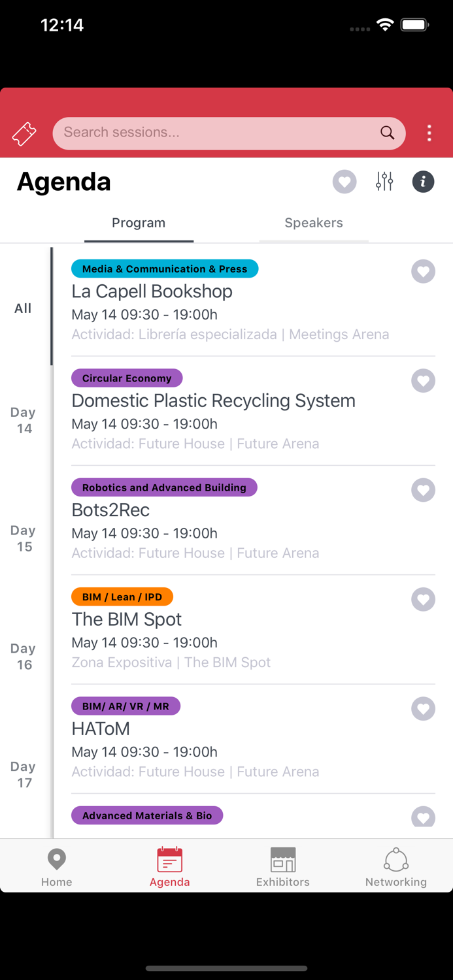This screenshot has height=980, width=453.
Task: Open the agenda filter settings icon
Action: pyautogui.click(x=384, y=182)
